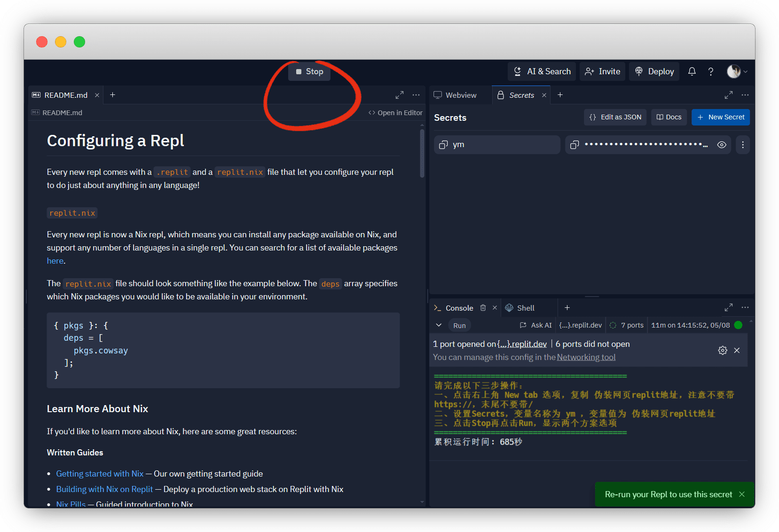Screen dimensions: 779x532
Task: Open the {...}.replit.dev URL chip
Action: (580, 325)
